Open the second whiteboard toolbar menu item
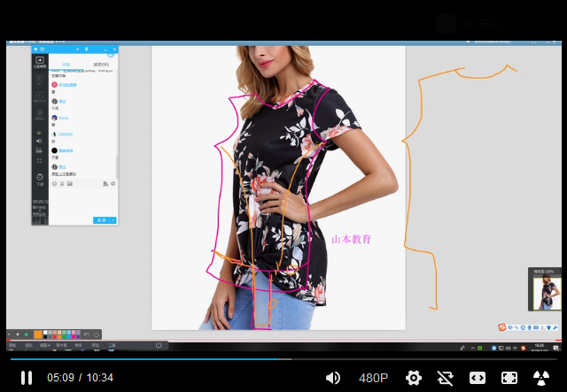The width and height of the screenshot is (567, 392). click(x=28, y=345)
